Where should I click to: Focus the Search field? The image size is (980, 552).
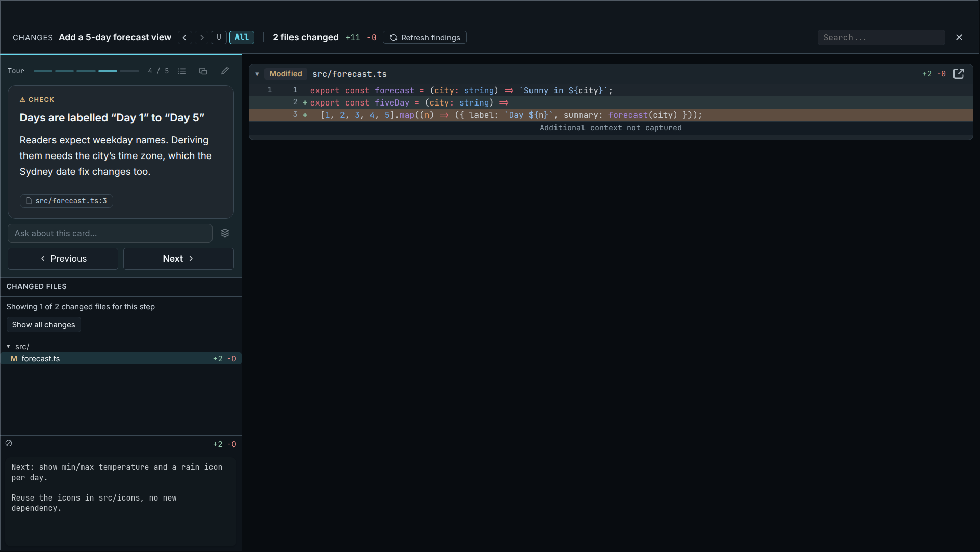click(881, 37)
